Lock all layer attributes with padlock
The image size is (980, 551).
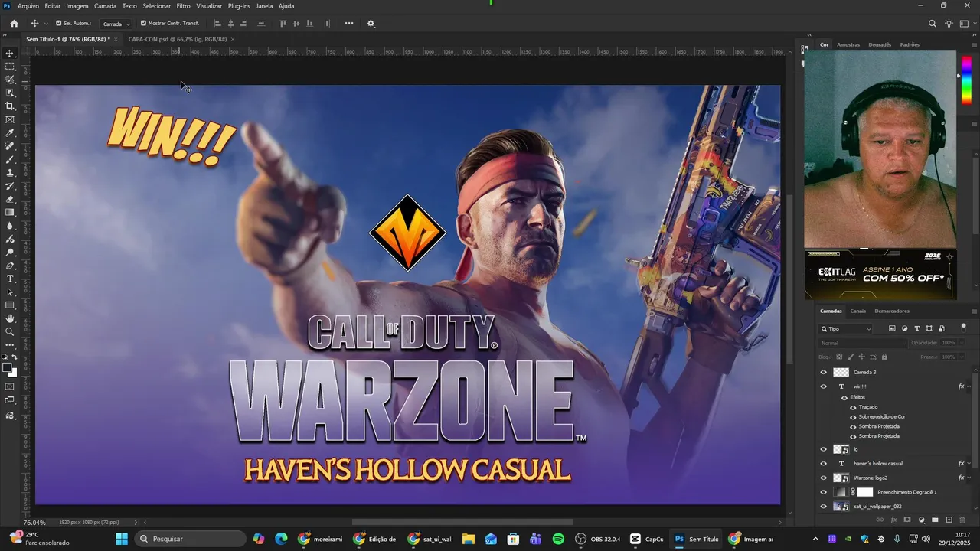tap(884, 357)
